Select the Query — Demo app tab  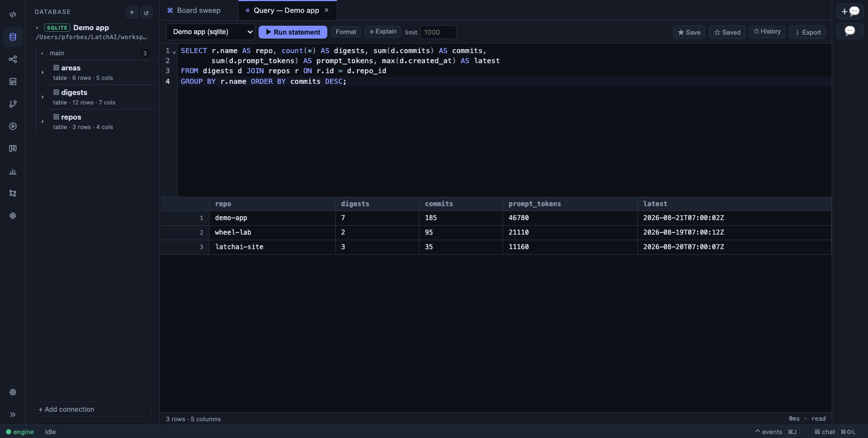pos(287,10)
